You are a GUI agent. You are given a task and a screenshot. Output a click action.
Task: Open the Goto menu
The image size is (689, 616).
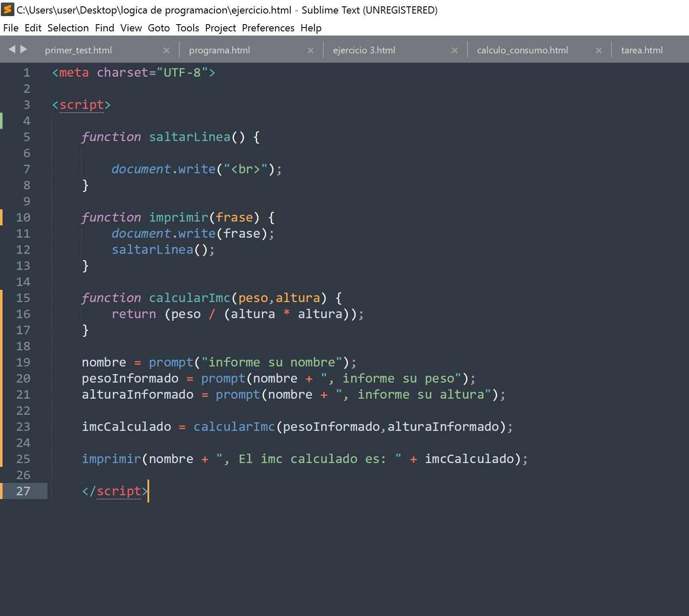(x=159, y=28)
